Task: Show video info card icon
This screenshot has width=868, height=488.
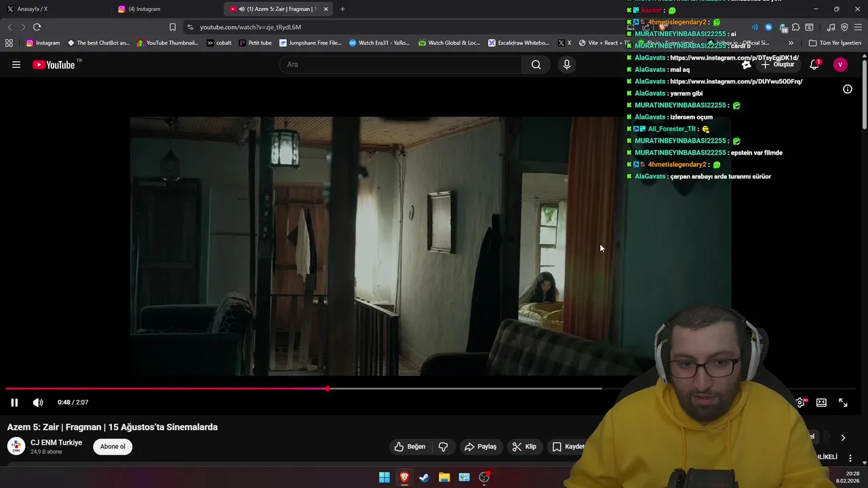Action: (848, 89)
